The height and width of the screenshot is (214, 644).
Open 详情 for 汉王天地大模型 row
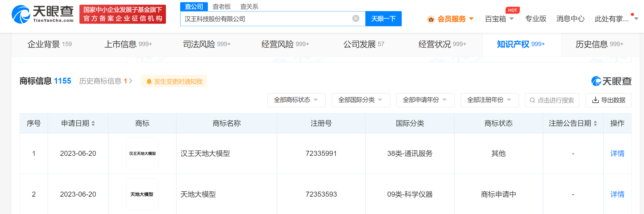pos(617,153)
